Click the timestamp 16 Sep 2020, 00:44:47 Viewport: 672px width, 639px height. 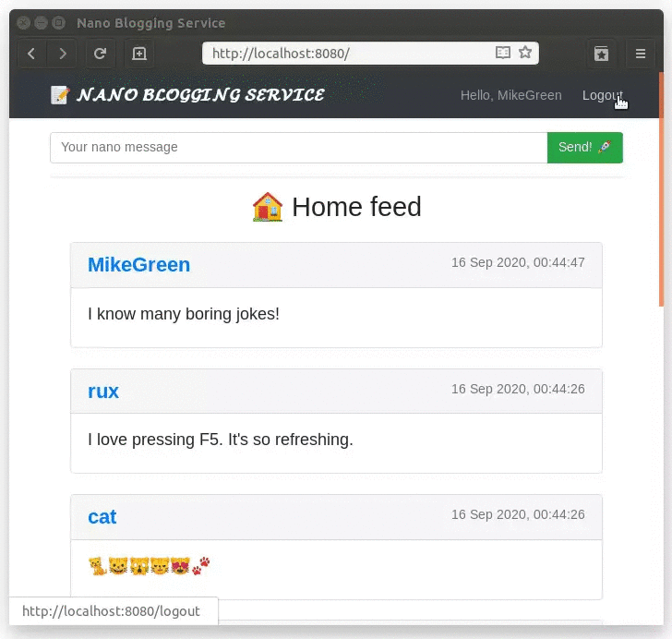coord(518,262)
